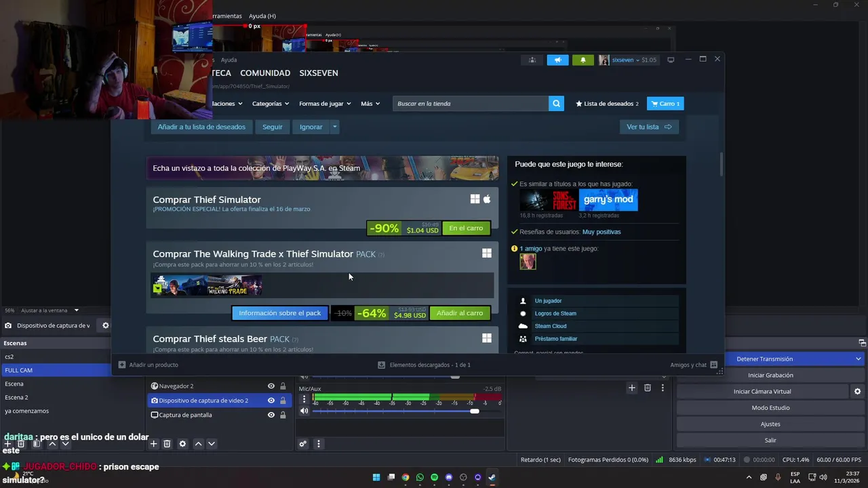Click Ver tu lista button
This screenshot has height=488, width=868.
pyautogui.click(x=649, y=127)
